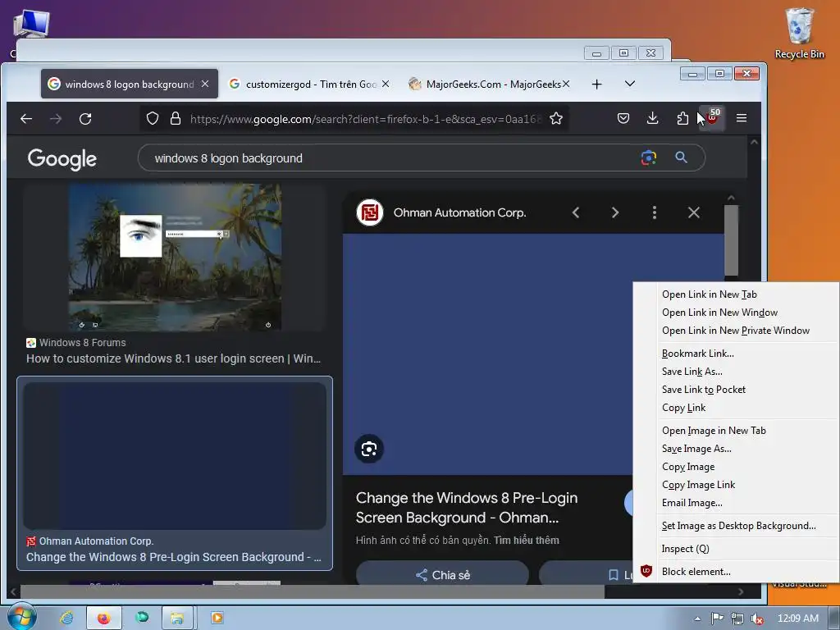The image size is (840, 630).
Task: Click the Lens button on preview image
Action: point(369,449)
